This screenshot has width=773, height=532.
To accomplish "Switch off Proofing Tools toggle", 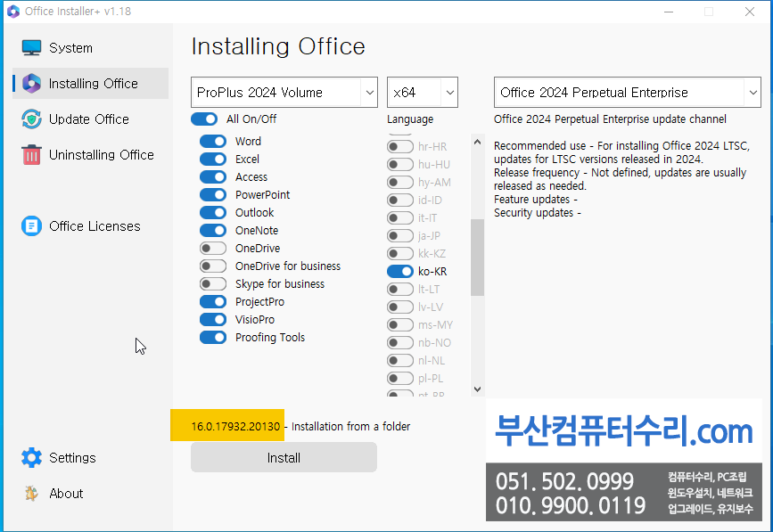I will coord(213,338).
